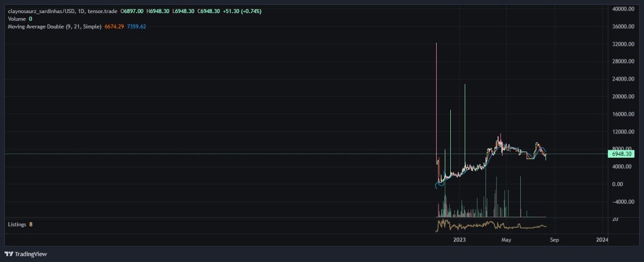
Task: Click the Sep time axis label
Action: click(x=555, y=241)
